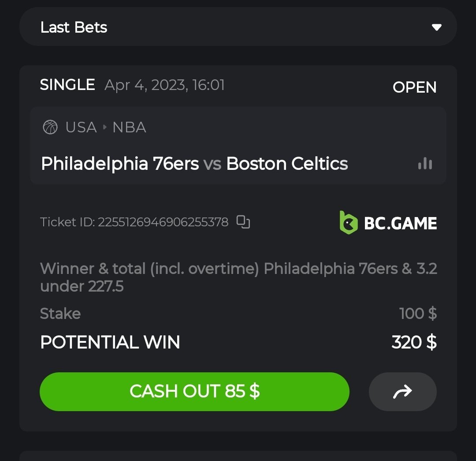Click the 320 $ potential win amount

[414, 342]
